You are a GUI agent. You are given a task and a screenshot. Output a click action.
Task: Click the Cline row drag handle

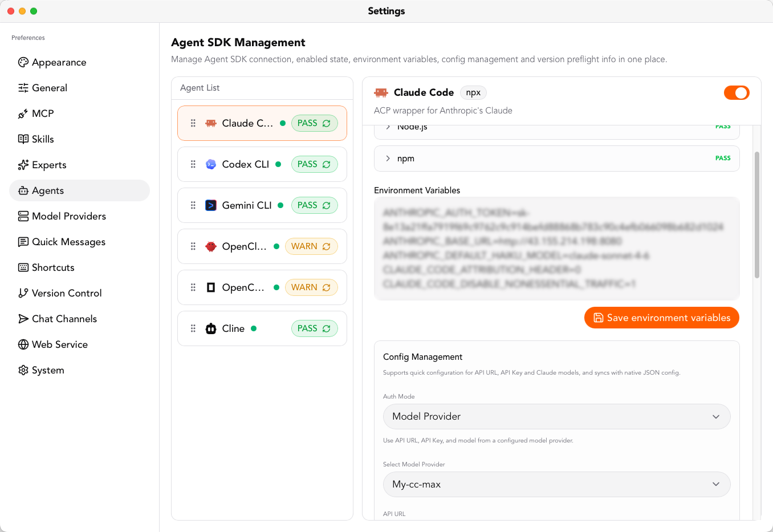193,328
